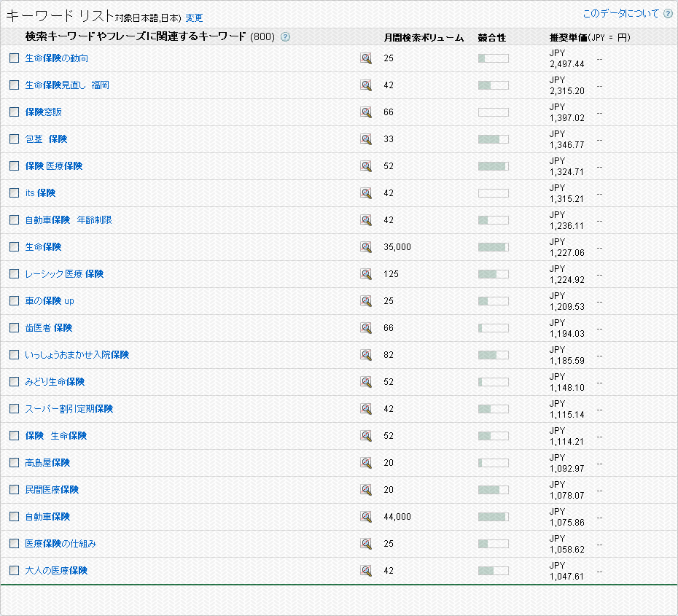Open the このデータについて link

coord(620,14)
